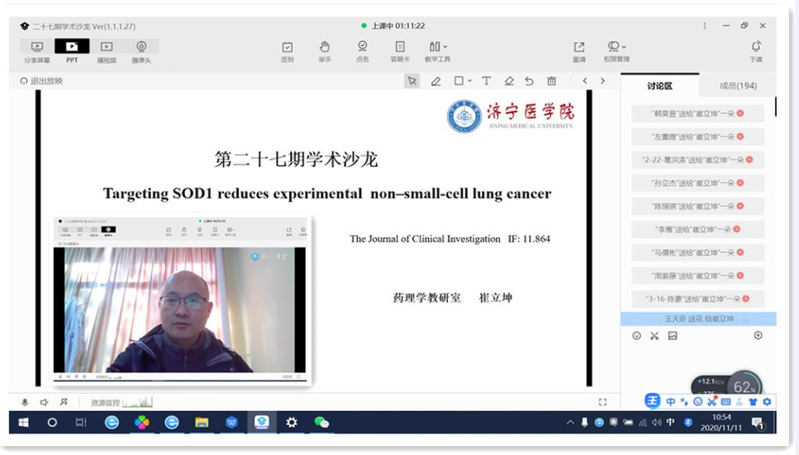Click the 分享屏幕 share screen icon

[37, 47]
